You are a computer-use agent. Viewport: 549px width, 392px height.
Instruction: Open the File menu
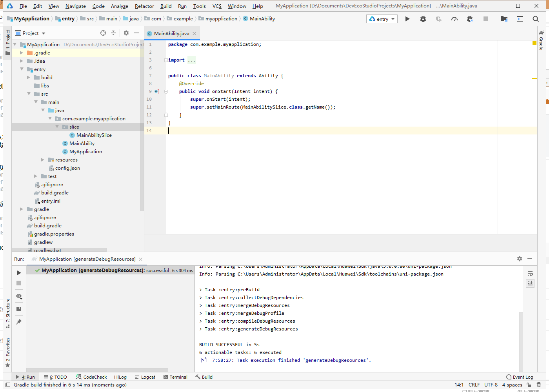pos(23,6)
